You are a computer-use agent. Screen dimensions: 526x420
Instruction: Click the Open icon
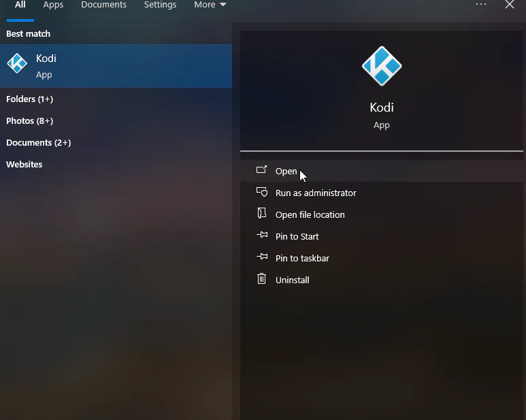point(262,169)
